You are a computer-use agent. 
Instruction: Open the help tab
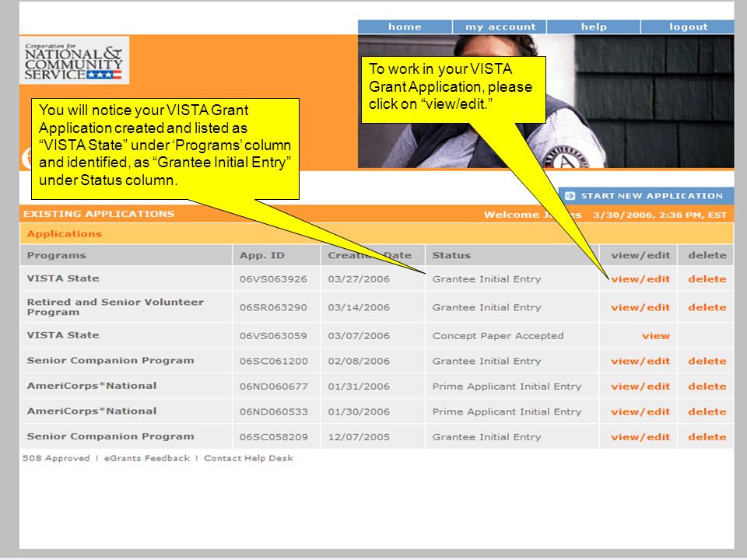click(594, 26)
